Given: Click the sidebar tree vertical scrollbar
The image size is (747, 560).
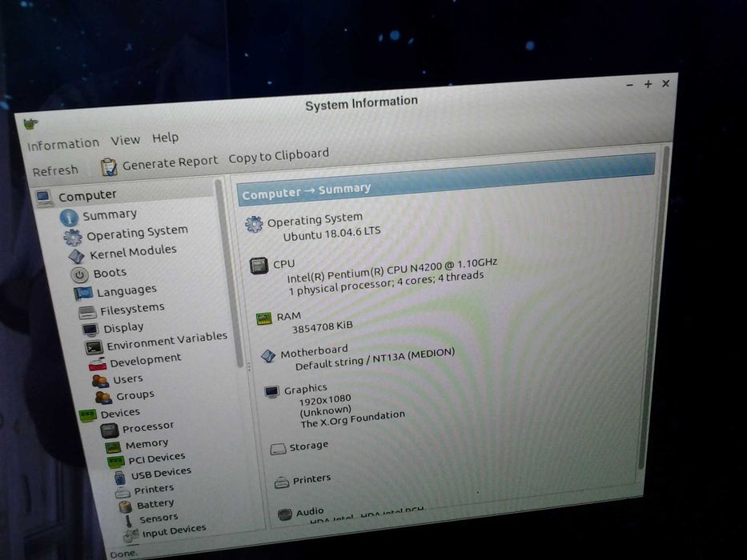Looking at the screenshot, I should [x=229, y=274].
